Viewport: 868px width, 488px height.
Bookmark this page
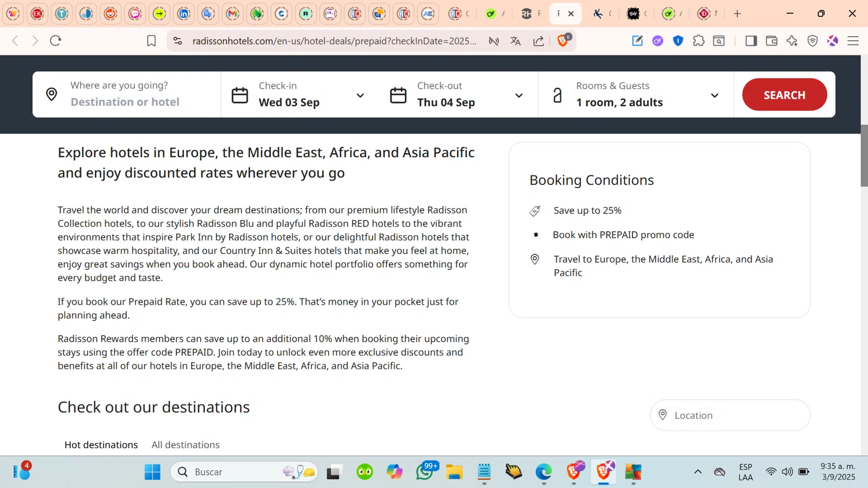[151, 40]
